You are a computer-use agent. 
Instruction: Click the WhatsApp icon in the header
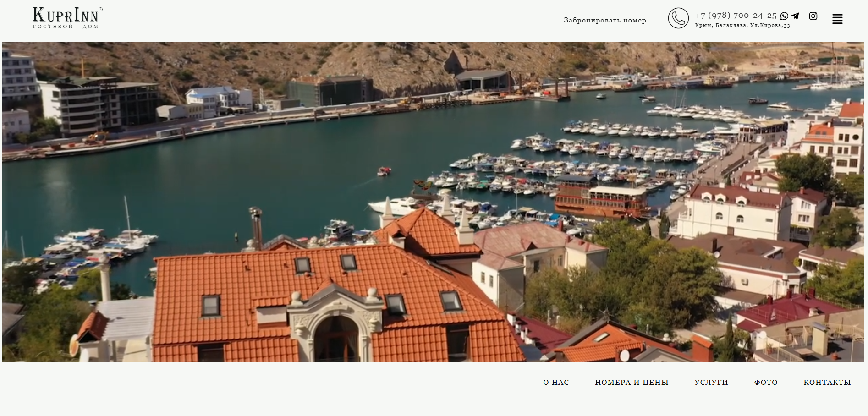pyautogui.click(x=784, y=16)
